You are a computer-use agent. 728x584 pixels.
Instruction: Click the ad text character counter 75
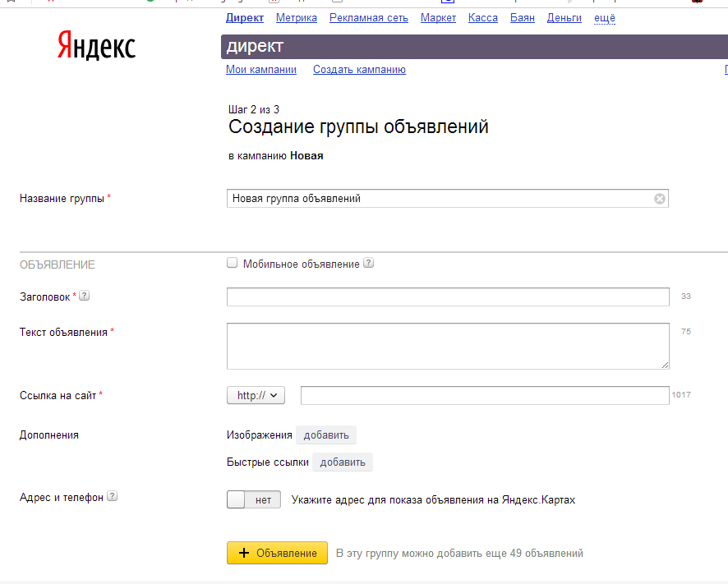pos(686,332)
